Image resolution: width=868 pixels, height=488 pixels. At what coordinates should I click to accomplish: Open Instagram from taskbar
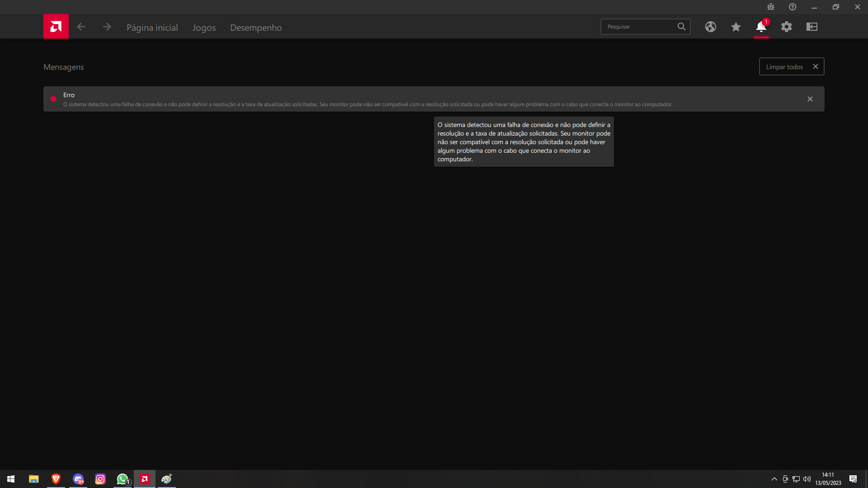pos(100,479)
